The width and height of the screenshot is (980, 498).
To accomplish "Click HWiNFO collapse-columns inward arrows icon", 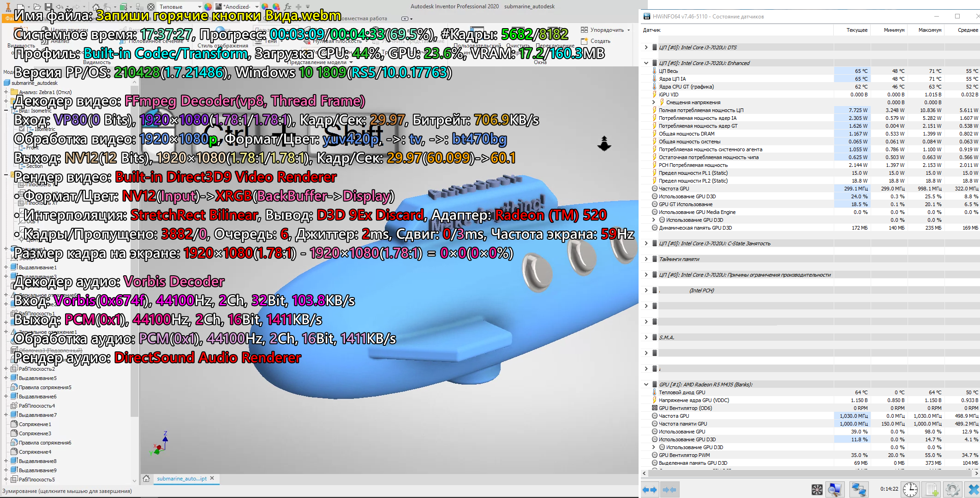I will (669, 490).
